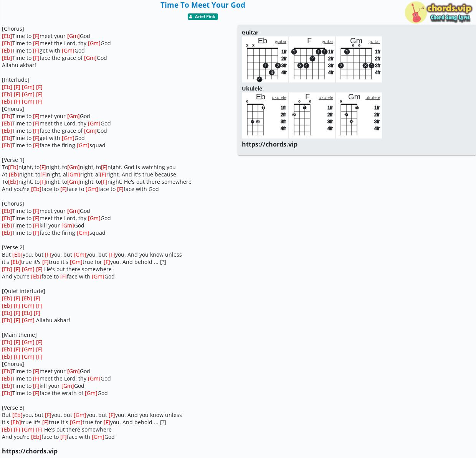The image size is (476, 458).
Task: Click the [Verse 1] section label
Action: click(13, 160)
